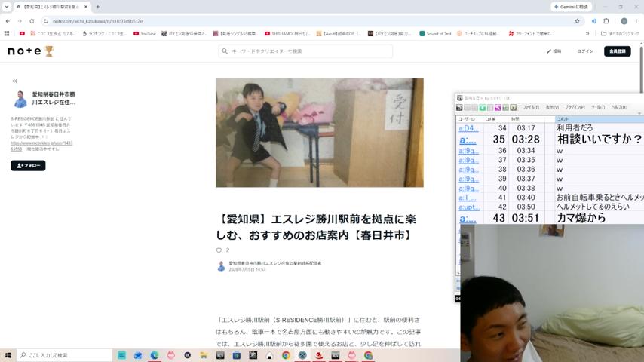Viewport: 644px width, 362px height.
Task: Close the note article tab
Action: pos(86,7)
